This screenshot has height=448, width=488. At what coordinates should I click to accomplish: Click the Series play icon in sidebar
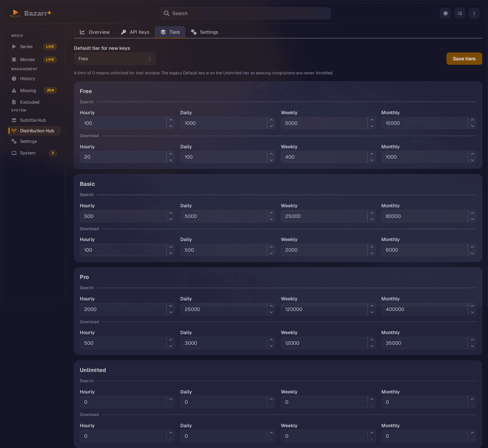[14, 47]
